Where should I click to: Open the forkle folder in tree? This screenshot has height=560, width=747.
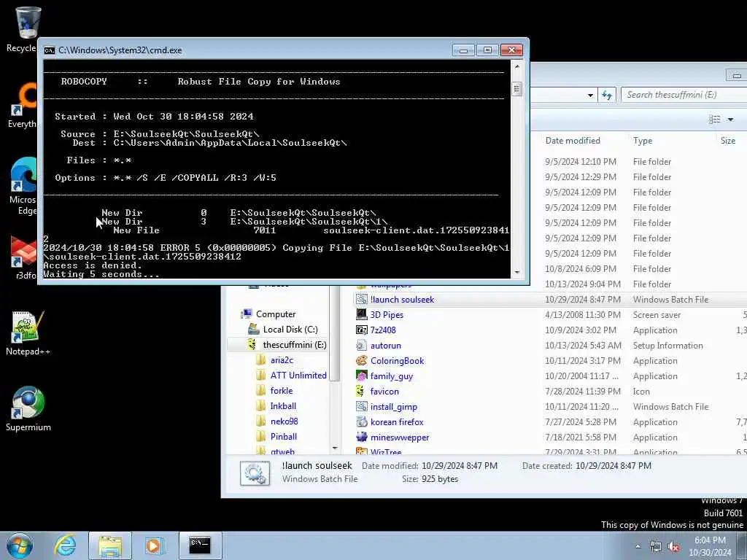282,391
